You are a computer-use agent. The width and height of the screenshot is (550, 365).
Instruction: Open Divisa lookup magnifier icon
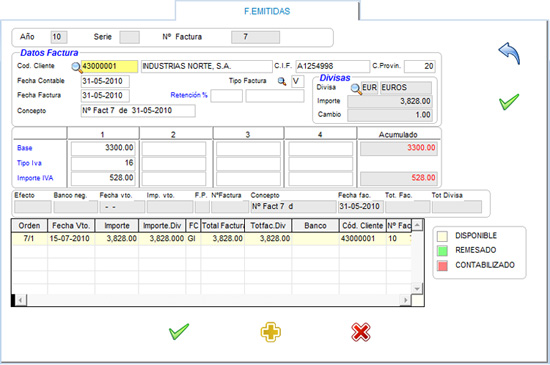pyautogui.click(x=356, y=88)
